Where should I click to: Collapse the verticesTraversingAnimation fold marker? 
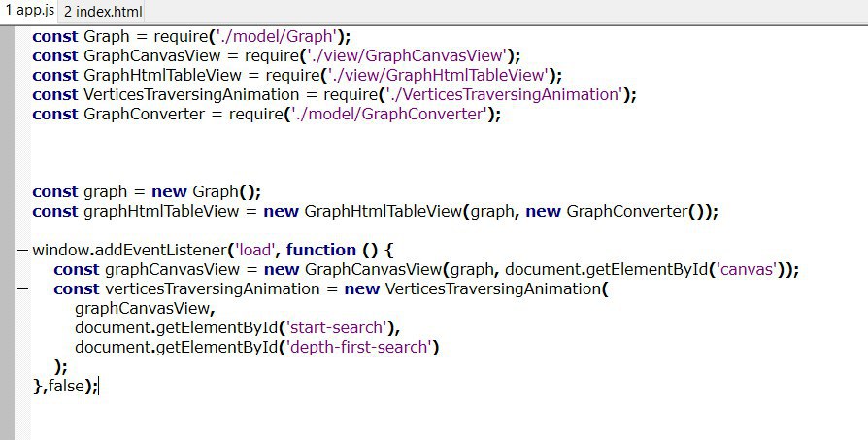pos(22,288)
